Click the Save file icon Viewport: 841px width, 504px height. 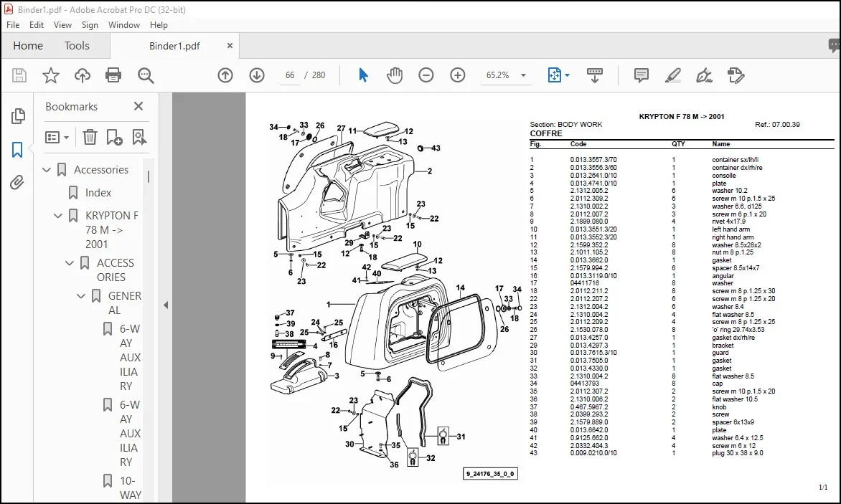click(x=19, y=75)
